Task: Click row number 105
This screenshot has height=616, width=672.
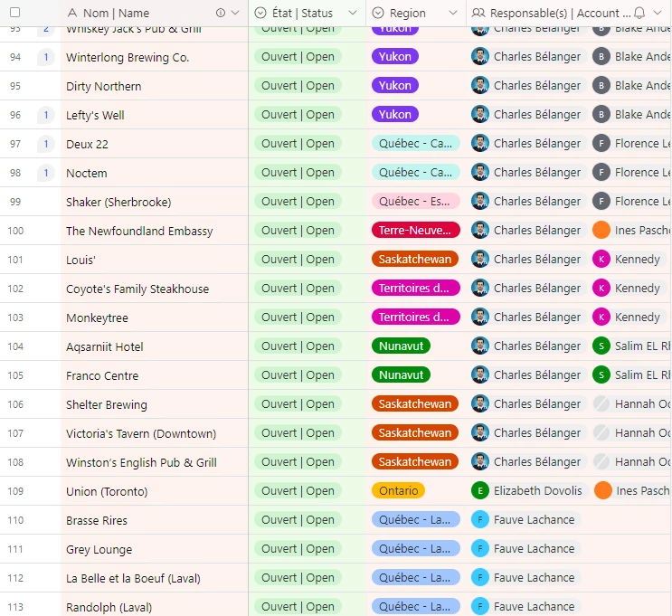Action: 15,375
